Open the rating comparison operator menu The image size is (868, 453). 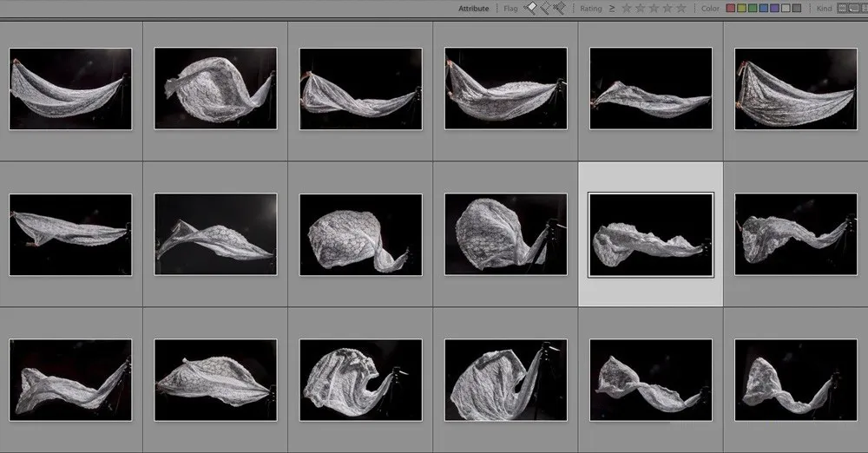(611, 9)
